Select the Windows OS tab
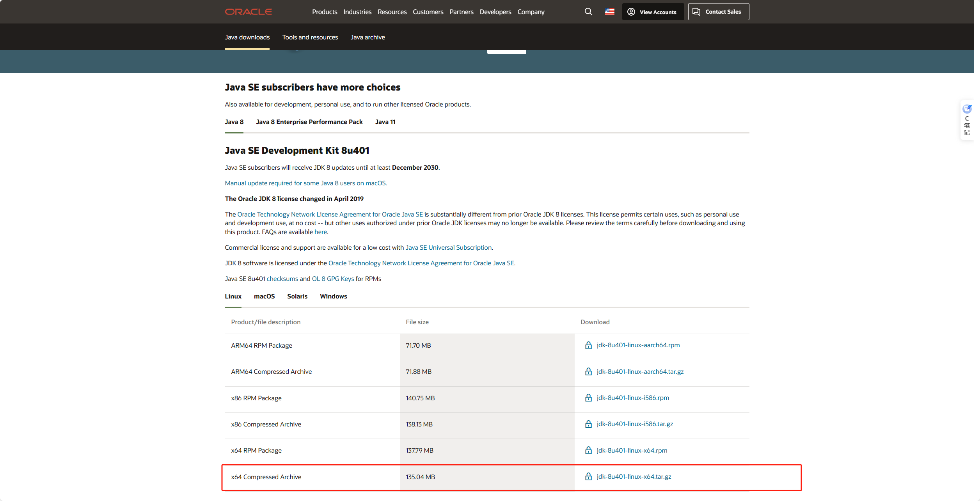The width and height of the screenshot is (980, 501). [x=333, y=296]
